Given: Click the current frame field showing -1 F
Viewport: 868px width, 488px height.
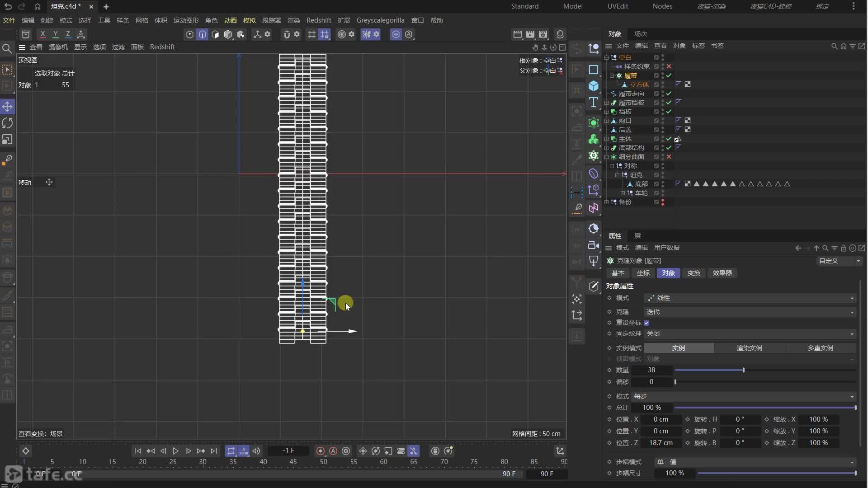Looking at the screenshot, I should point(288,451).
